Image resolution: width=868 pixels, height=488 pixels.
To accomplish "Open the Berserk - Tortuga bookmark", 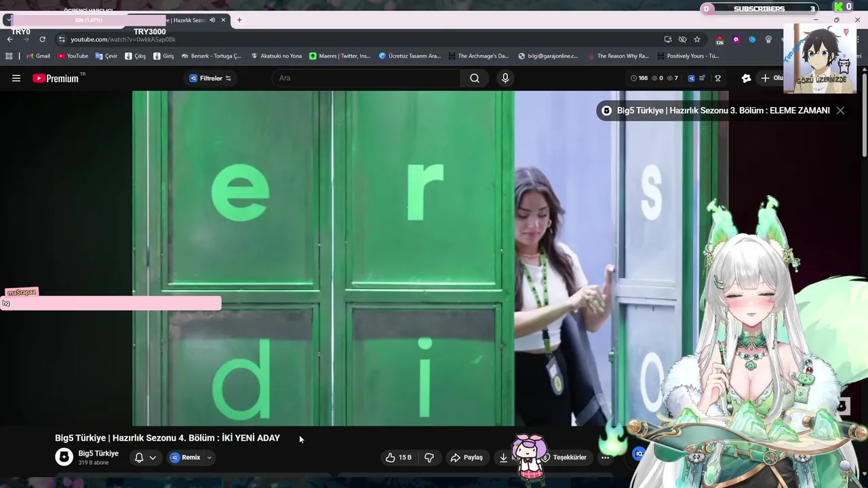I will pos(211,56).
